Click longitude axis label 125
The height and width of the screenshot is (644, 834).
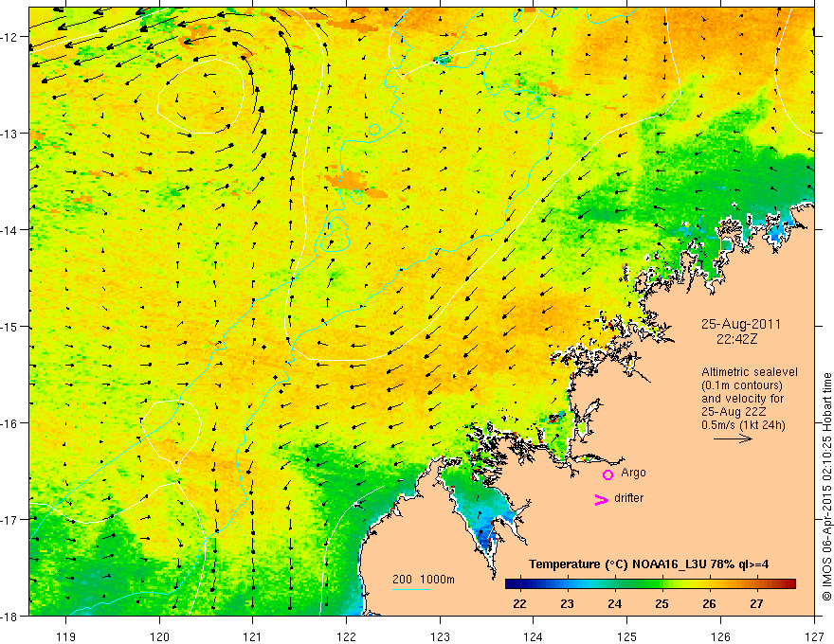click(627, 636)
